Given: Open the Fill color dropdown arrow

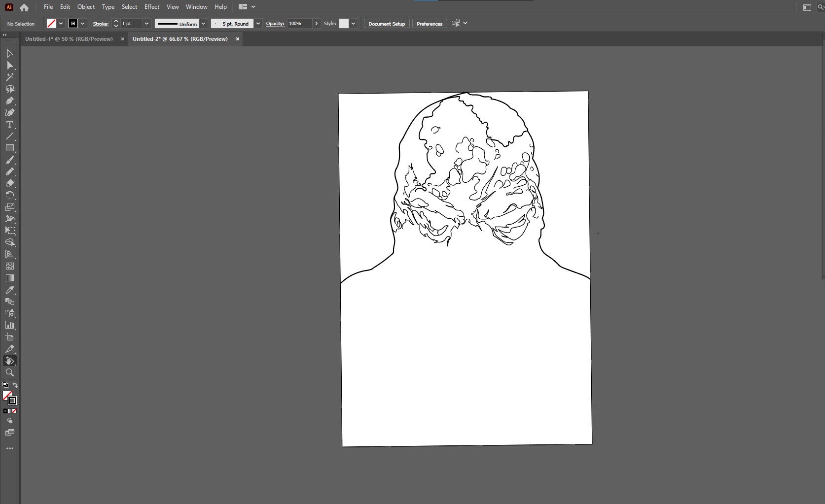Looking at the screenshot, I should point(61,24).
